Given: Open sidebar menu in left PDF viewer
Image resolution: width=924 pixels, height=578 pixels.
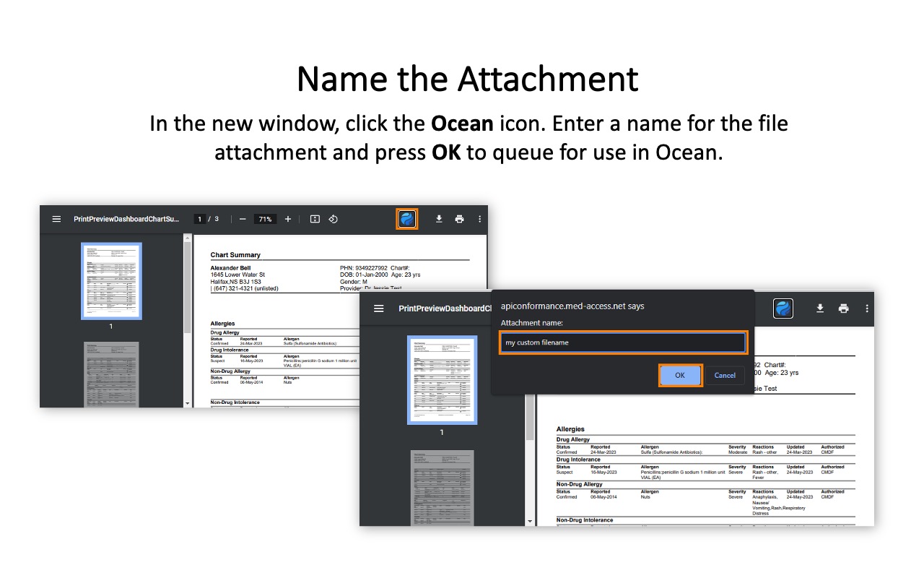Looking at the screenshot, I should pyautogui.click(x=57, y=219).
